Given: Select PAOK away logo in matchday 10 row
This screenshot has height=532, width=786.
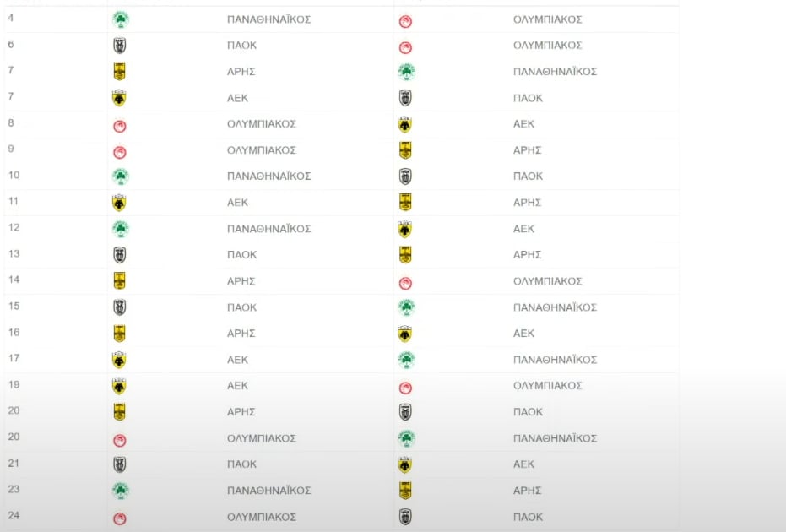Looking at the screenshot, I should [x=405, y=176].
